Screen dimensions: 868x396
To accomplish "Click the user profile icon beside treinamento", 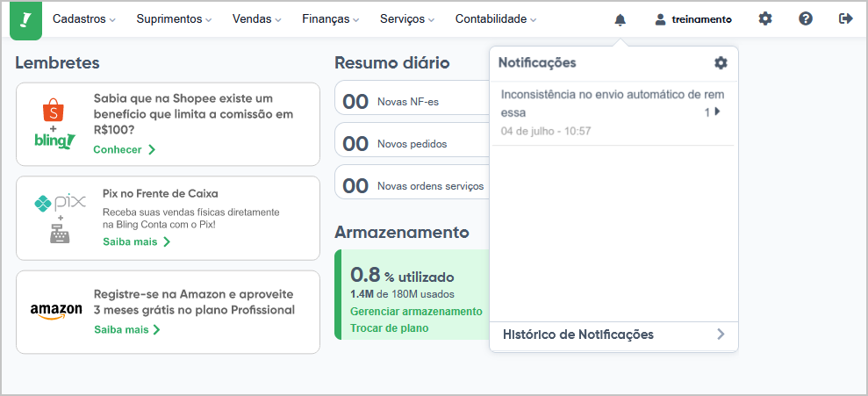I will click(x=660, y=19).
